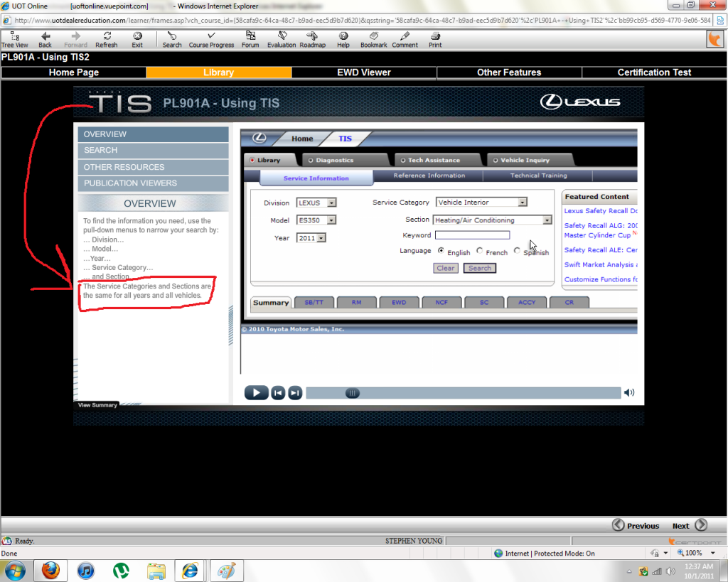The width and height of the screenshot is (728, 582).
Task: Mute using the speaker volume icon
Action: pos(629,392)
